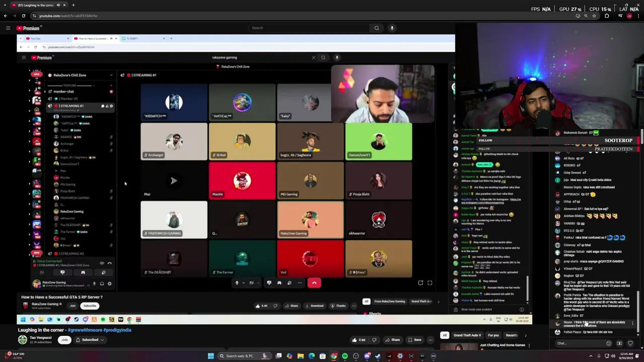Focus the outer YouTube Search field

click(x=308, y=28)
